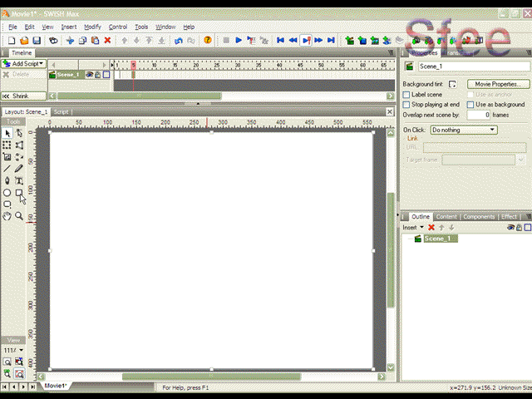
Task: Open the Background tint color swatch
Action: [453, 84]
